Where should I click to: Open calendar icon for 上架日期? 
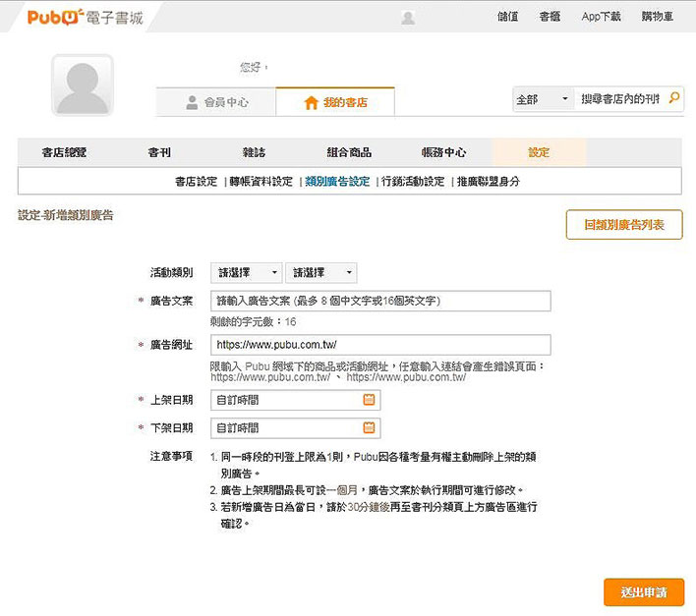[369, 400]
